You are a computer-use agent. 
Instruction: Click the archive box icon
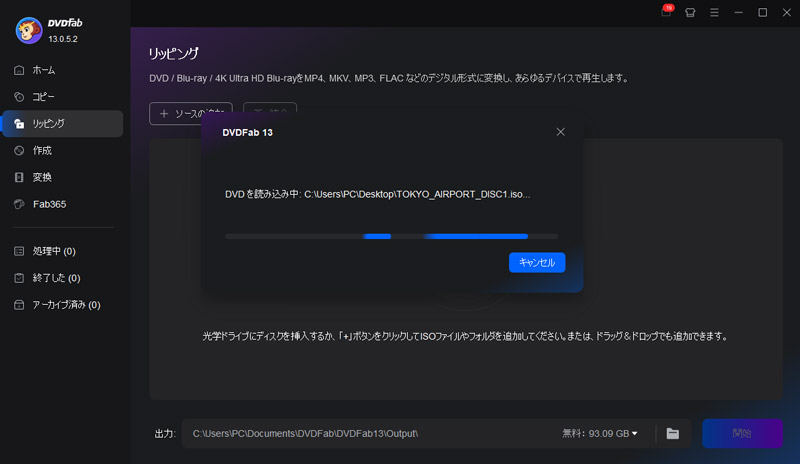coord(19,305)
